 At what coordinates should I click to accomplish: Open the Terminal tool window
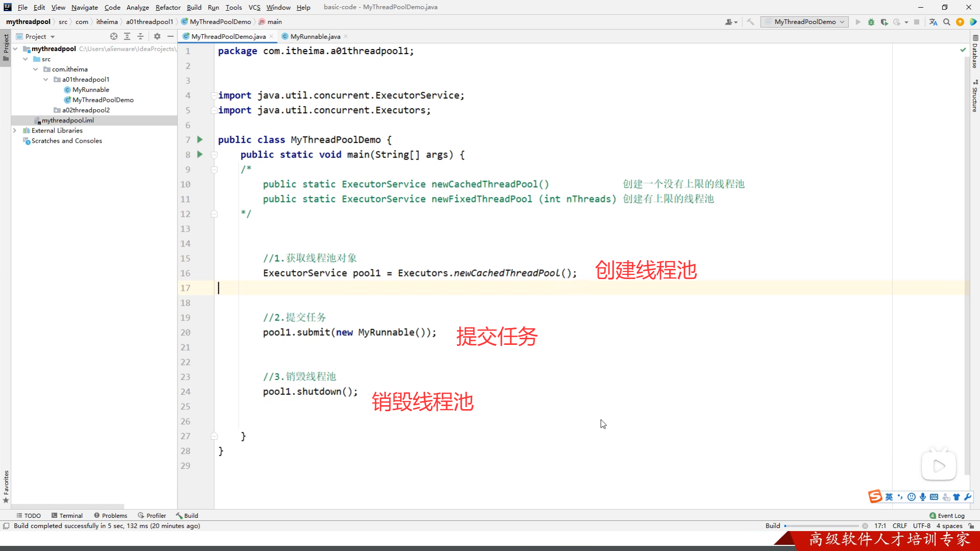point(67,515)
